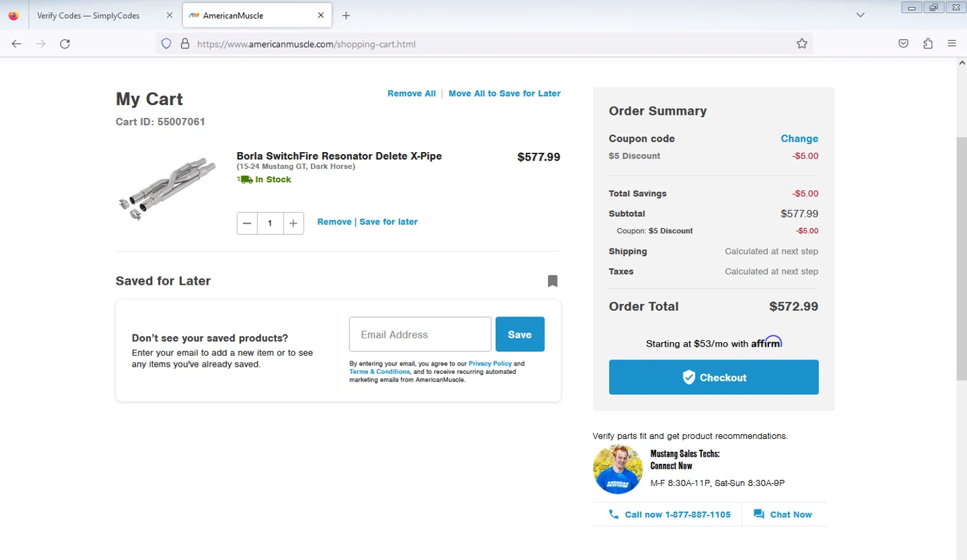The height and width of the screenshot is (560, 967).
Task: View site security padlock info
Action: [185, 44]
